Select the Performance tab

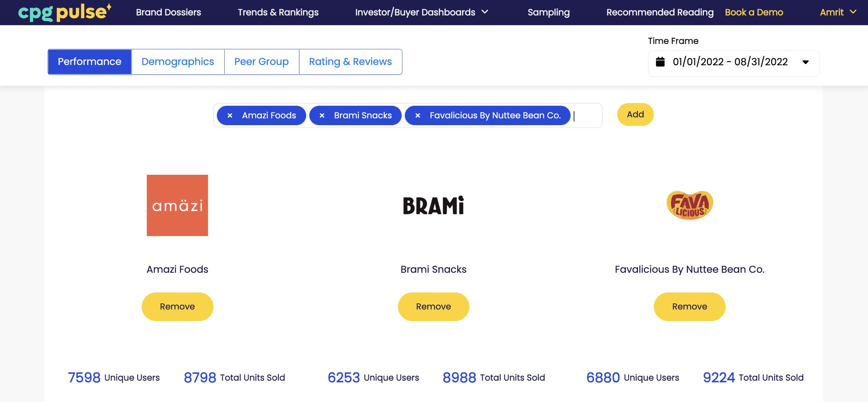90,61
